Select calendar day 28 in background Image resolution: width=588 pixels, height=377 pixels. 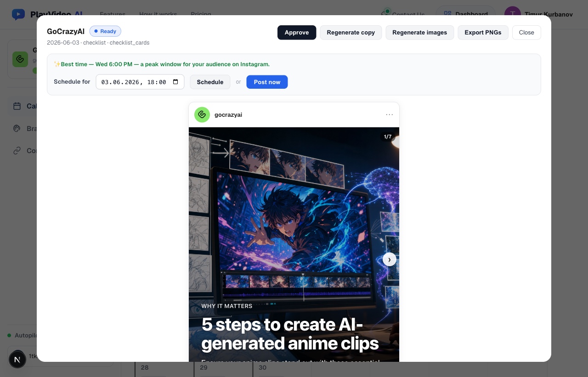point(145,367)
